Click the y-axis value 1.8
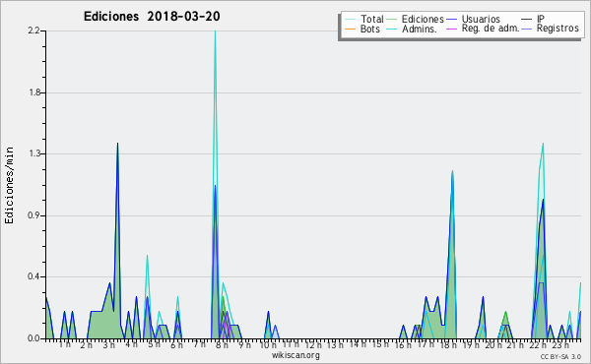Image resolution: width=591 pixels, height=364 pixels. [33, 92]
